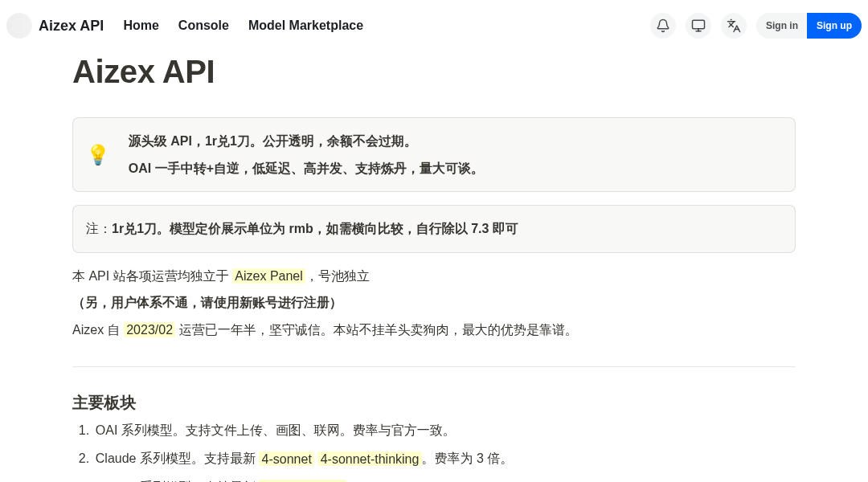Open the language switcher dropdown
The image size is (868, 482).
coord(734,26)
